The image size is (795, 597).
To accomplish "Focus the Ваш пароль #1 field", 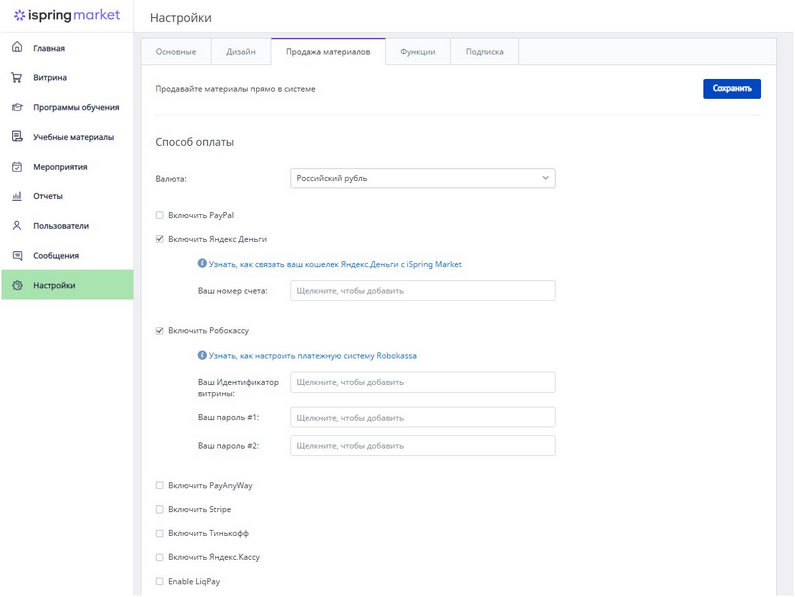I will click(422, 417).
